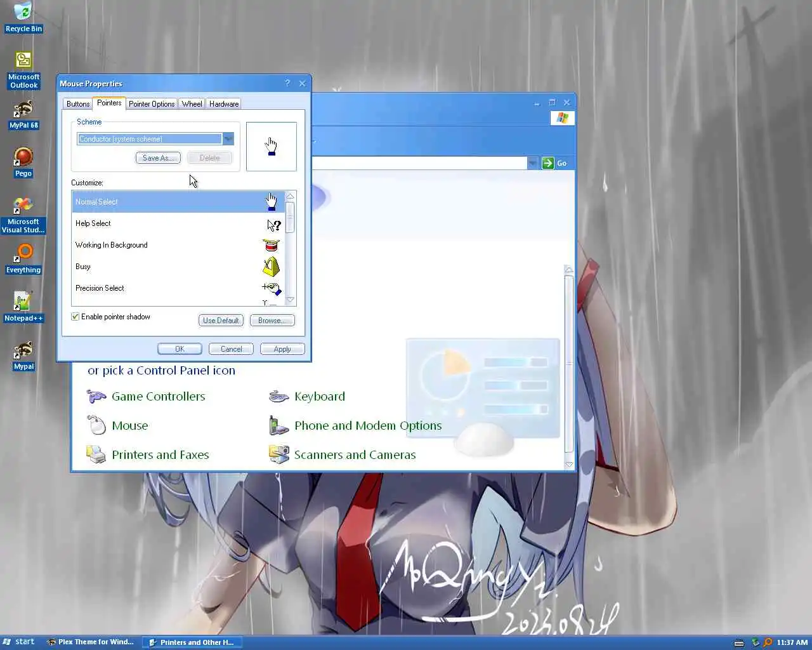Select the Precision Select row
The height and width of the screenshot is (650, 812).
point(178,288)
